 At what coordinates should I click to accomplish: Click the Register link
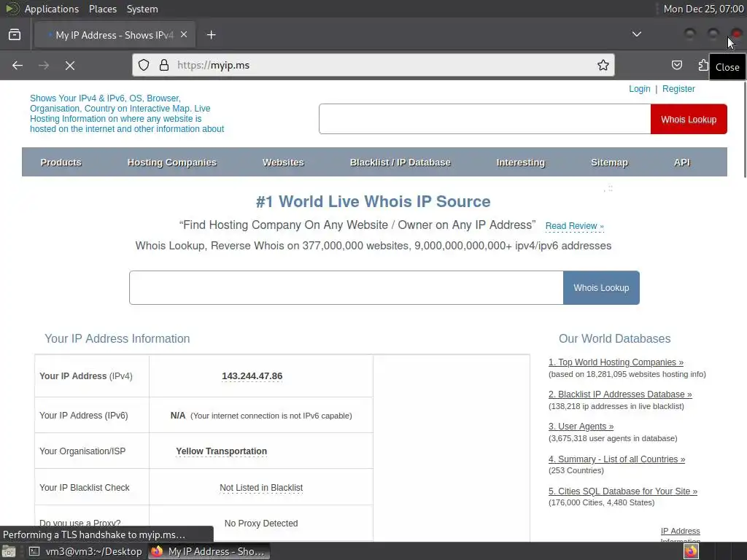(678, 88)
